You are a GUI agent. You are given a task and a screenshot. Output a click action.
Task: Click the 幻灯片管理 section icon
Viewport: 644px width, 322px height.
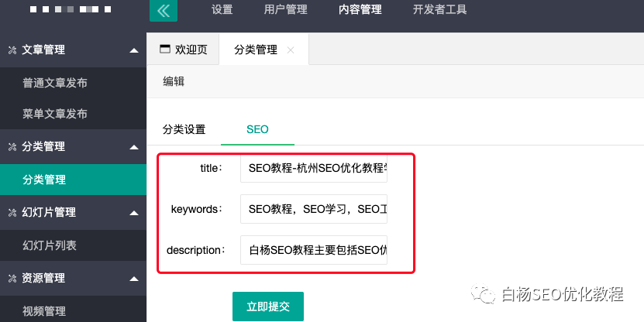(x=12, y=212)
